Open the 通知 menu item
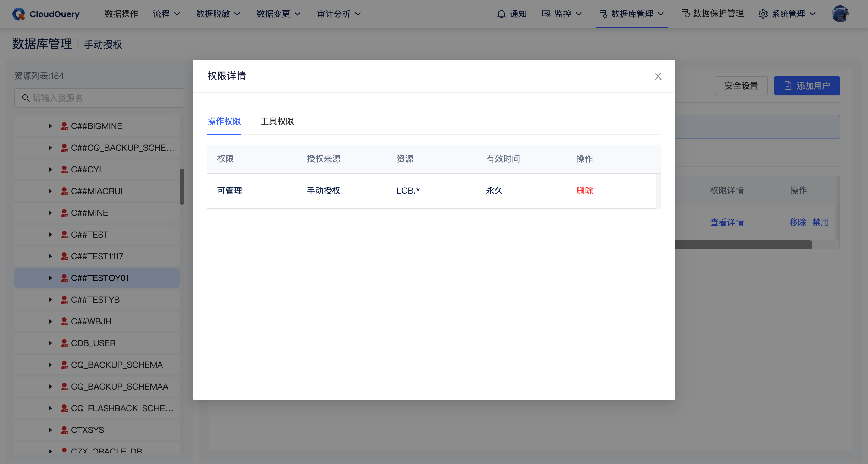Viewport: 868px width, 464px height. pyautogui.click(x=511, y=14)
